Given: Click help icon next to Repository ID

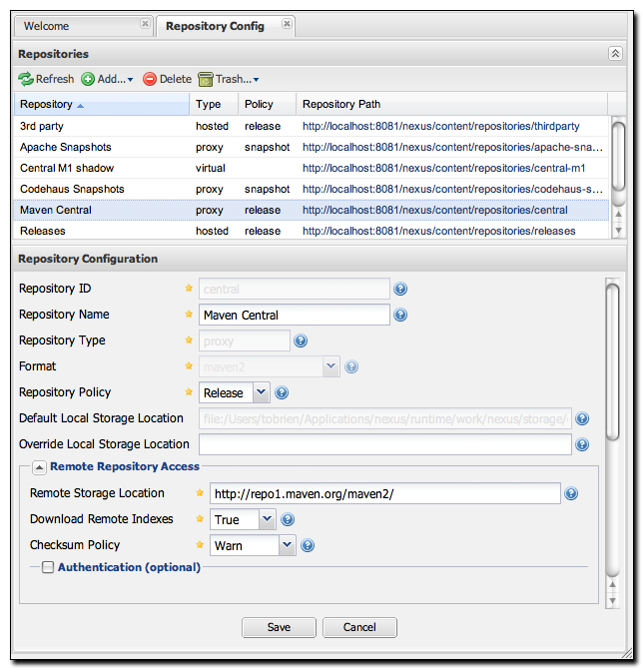Looking at the screenshot, I should point(400,290).
